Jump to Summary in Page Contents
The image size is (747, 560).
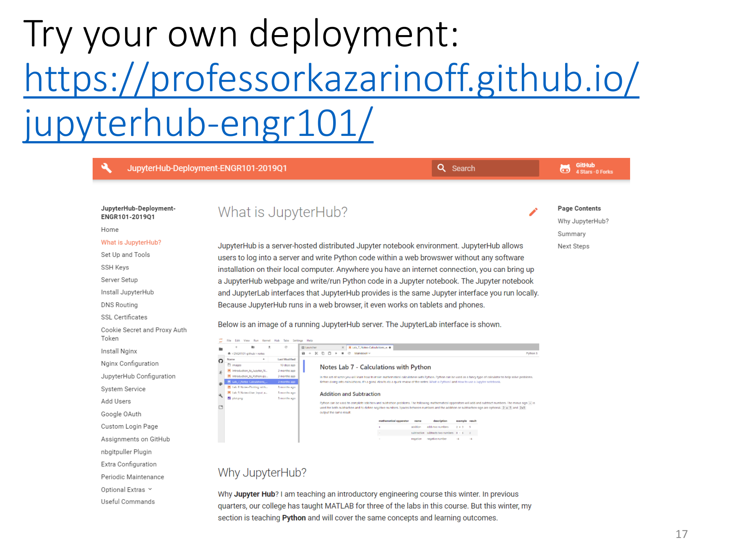pyautogui.click(x=571, y=234)
